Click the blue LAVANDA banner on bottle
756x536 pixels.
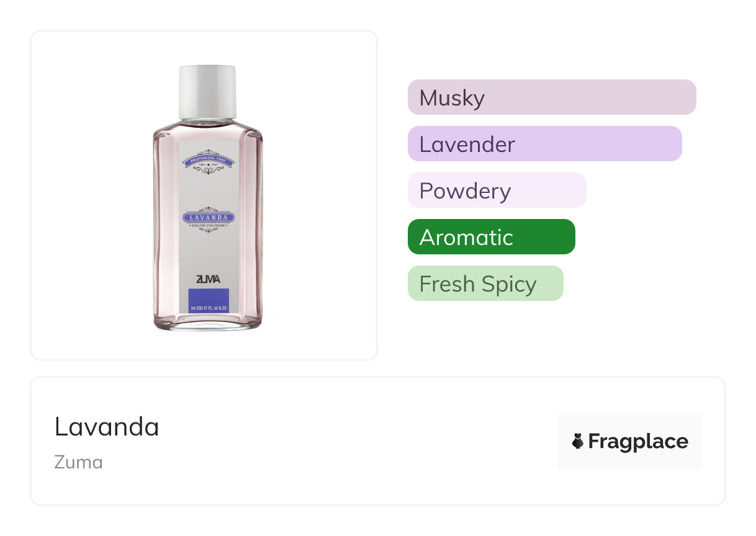pyautogui.click(x=208, y=218)
